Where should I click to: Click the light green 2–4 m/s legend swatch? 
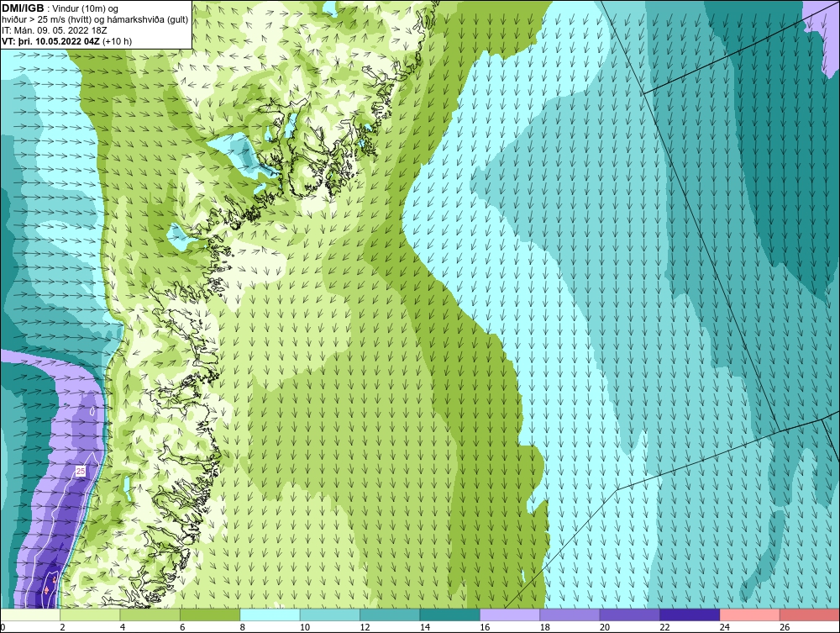90,615
